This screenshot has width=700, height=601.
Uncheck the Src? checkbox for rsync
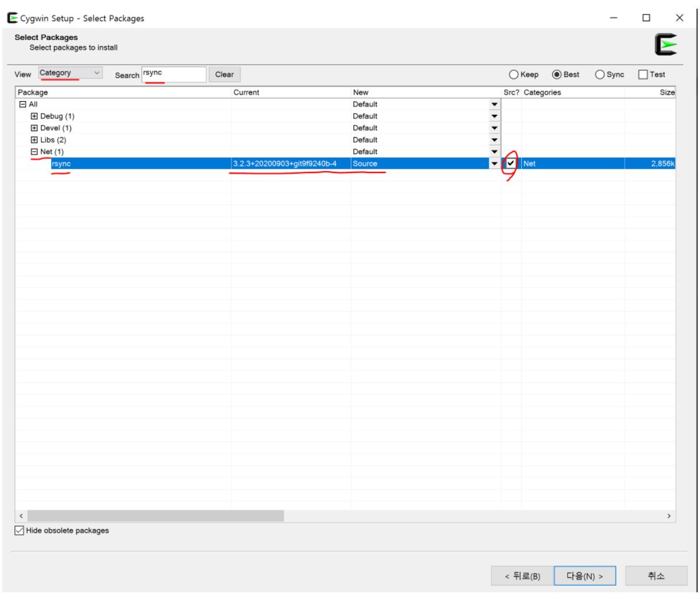coord(511,164)
